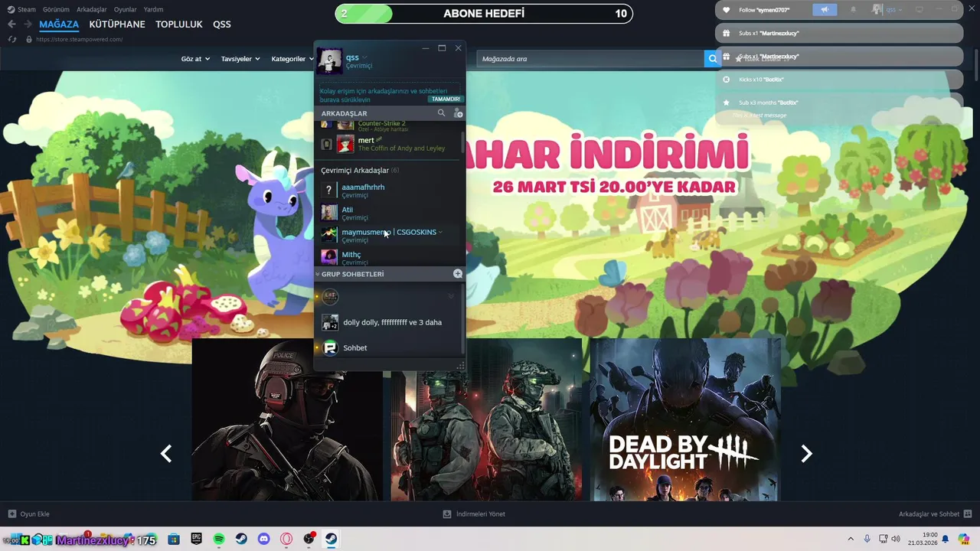Open the dolly dolly group chat
This screenshot has height=551, width=980.
[389, 322]
